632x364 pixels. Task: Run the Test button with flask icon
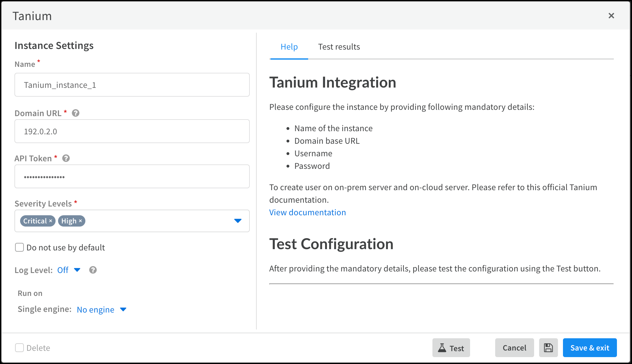451,348
